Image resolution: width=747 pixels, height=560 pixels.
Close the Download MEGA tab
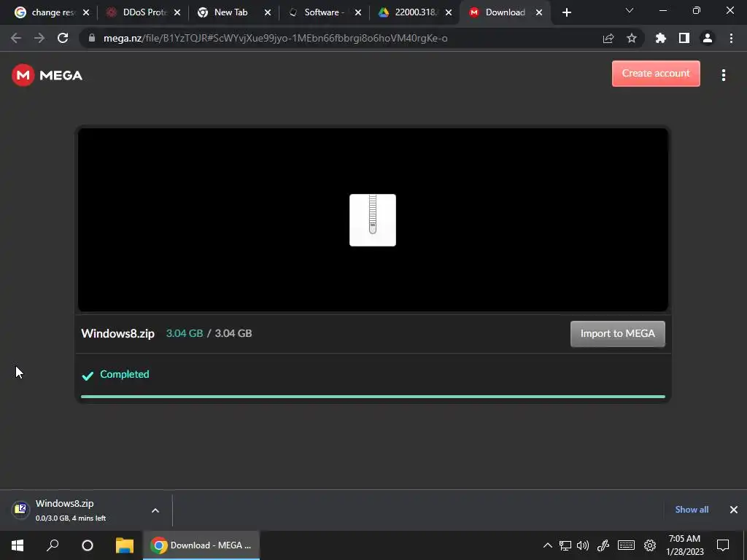[x=539, y=12]
